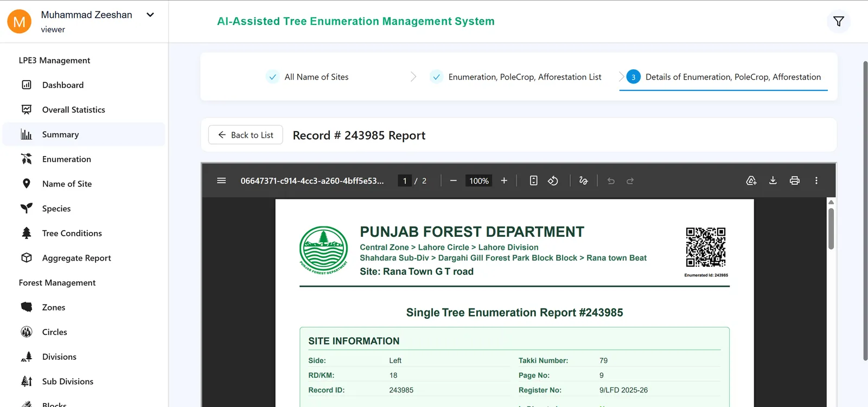Click the QR code on the report
The height and width of the screenshot is (407, 868).
coord(706,247)
